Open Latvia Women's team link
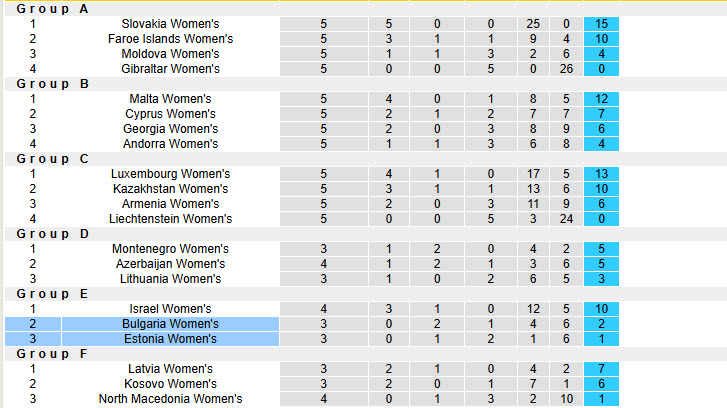 [x=170, y=369]
